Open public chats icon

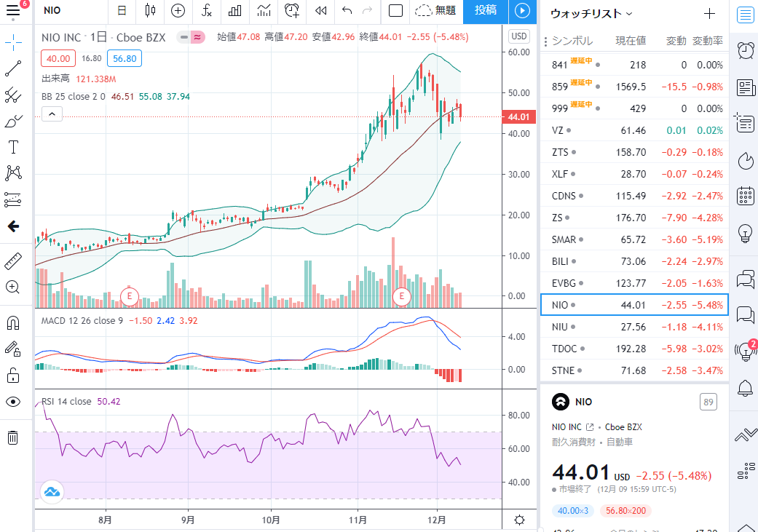(745, 279)
